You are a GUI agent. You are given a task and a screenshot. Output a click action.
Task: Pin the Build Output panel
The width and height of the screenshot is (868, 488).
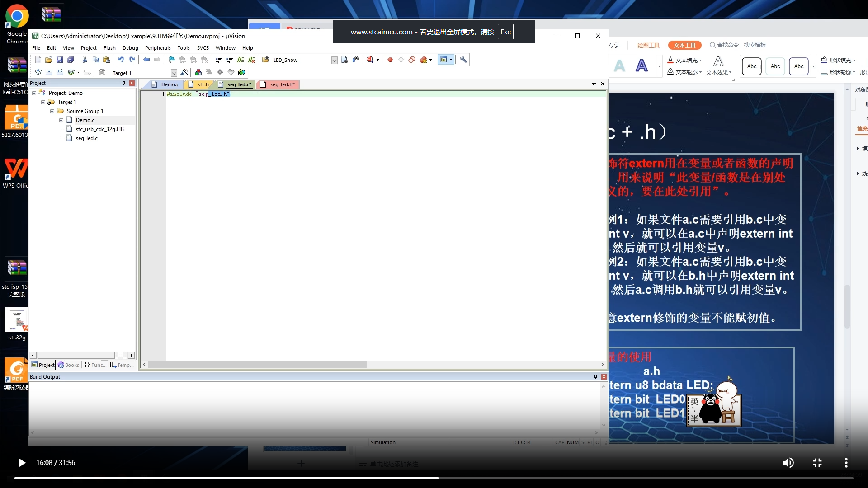[595, 377]
